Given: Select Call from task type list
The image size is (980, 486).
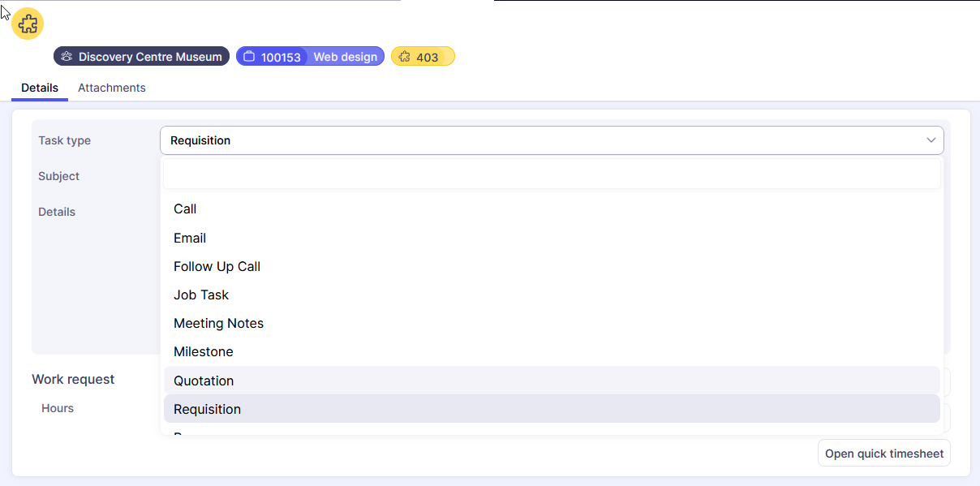Looking at the screenshot, I should [x=185, y=209].
